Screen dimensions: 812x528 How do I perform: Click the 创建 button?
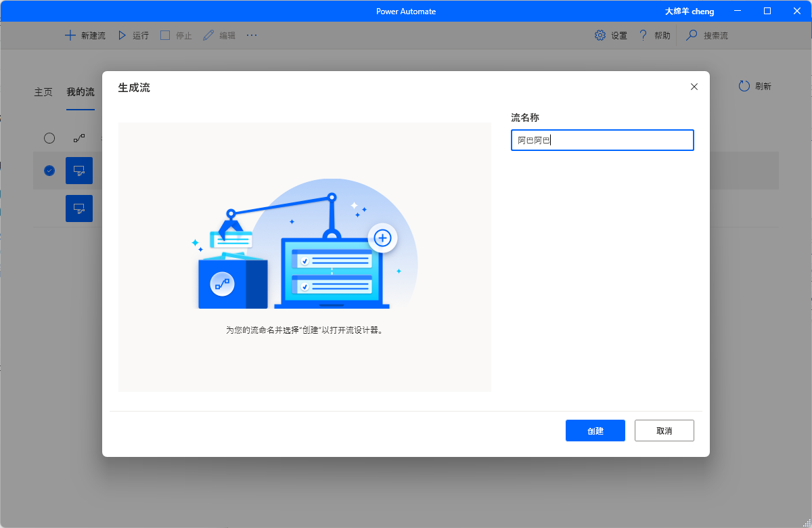click(x=595, y=431)
